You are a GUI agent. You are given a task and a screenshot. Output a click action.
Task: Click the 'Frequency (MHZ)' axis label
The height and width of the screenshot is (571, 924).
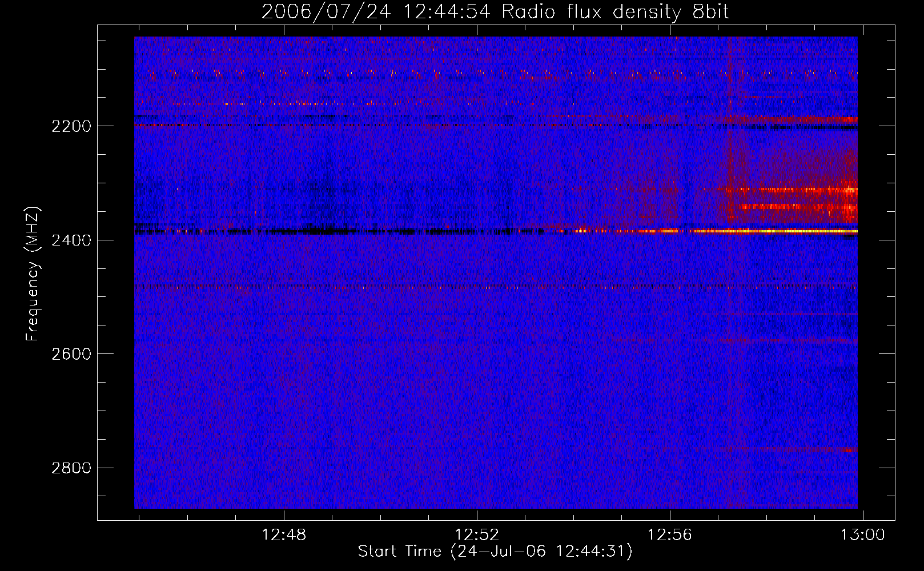[33, 274]
